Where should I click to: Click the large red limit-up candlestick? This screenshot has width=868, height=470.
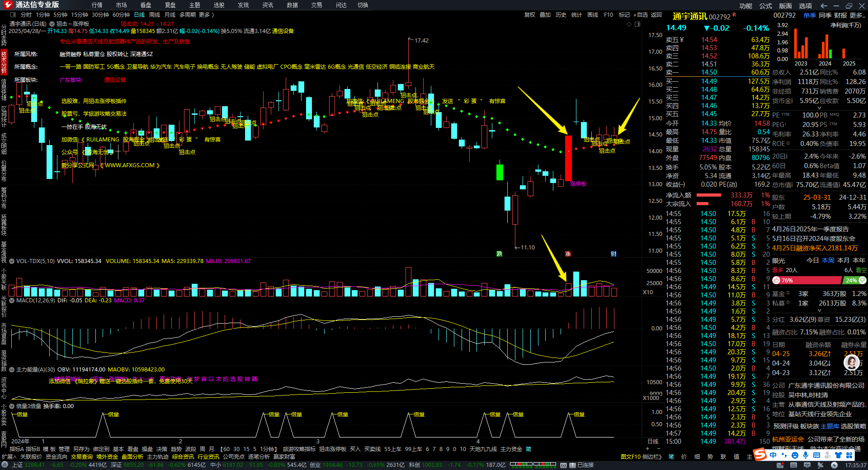pyautogui.click(x=568, y=158)
